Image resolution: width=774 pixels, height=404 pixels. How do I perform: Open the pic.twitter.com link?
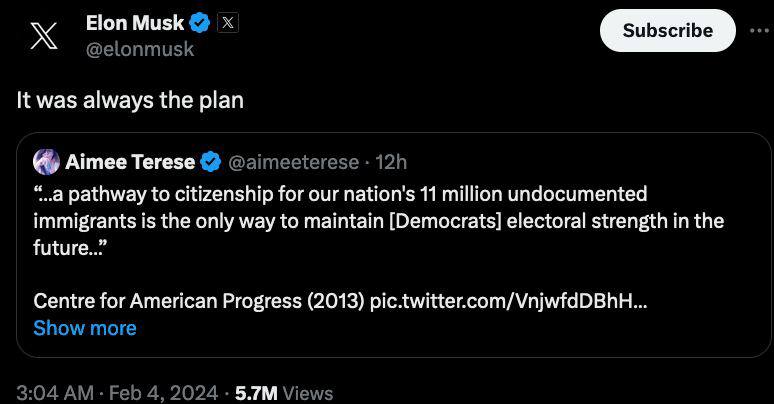click(508, 301)
